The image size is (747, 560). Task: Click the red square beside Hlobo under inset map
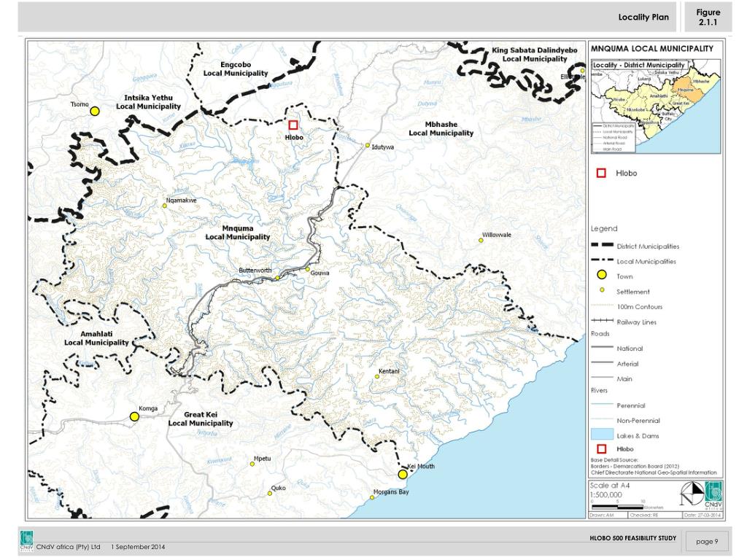[x=601, y=173]
